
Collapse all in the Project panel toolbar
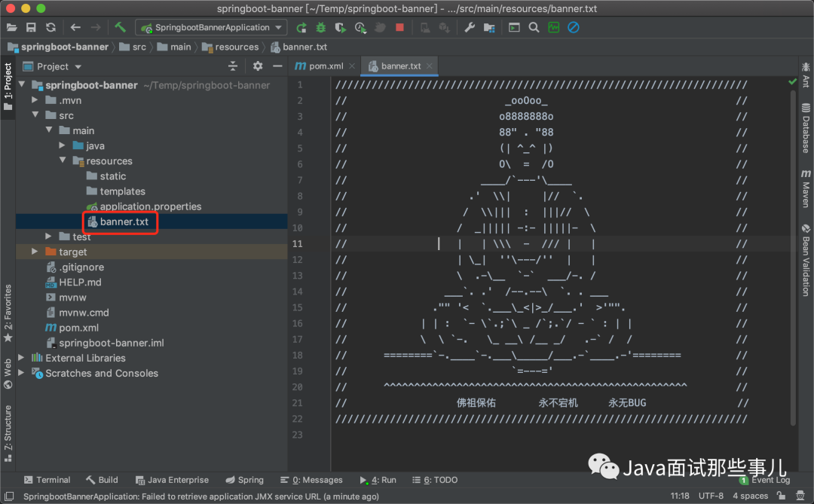(233, 66)
